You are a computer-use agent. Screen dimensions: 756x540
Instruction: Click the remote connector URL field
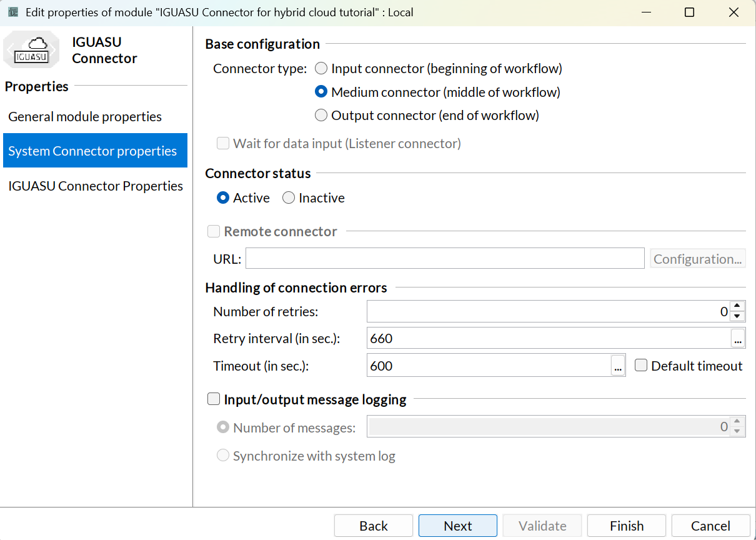(445, 258)
